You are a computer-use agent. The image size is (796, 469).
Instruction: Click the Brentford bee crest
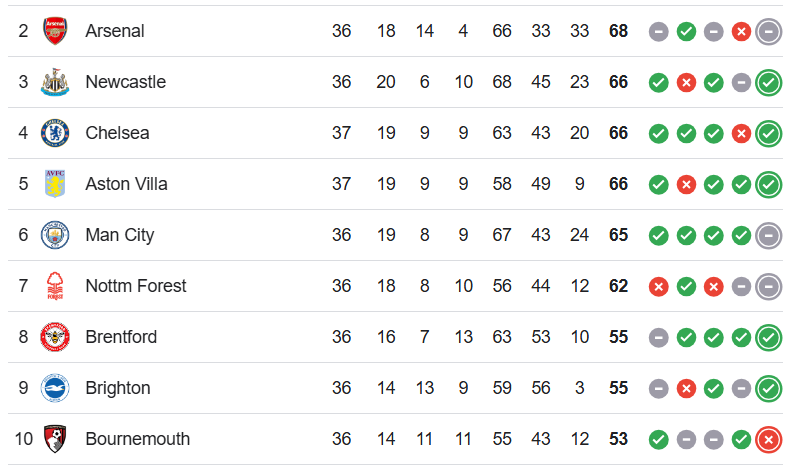[55, 337]
